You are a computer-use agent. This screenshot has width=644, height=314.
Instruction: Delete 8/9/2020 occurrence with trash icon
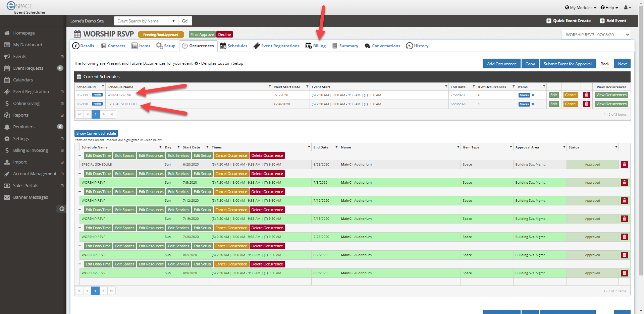(x=624, y=273)
